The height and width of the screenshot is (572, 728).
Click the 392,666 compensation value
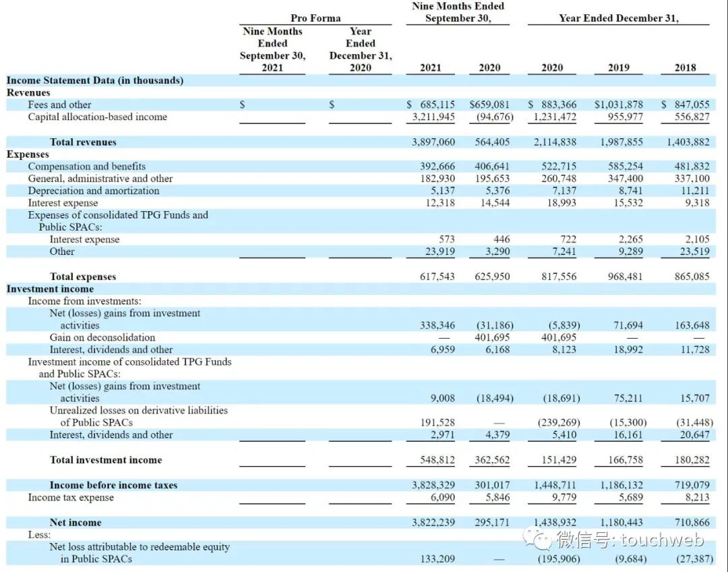[x=437, y=167]
